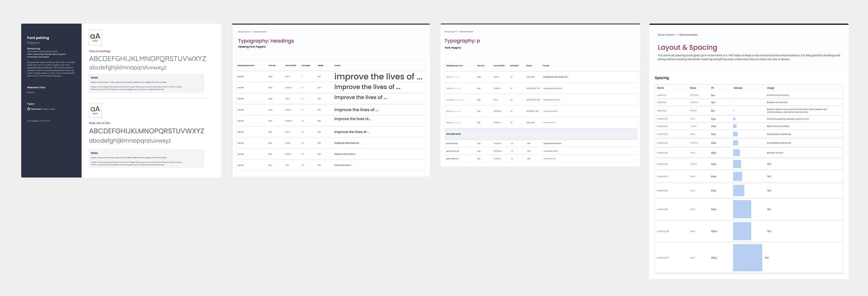This screenshot has height=296, width=868.
Task: Click Design System breadcrumb on Layout & Spacing page
Action: click(x=666, y=35)
